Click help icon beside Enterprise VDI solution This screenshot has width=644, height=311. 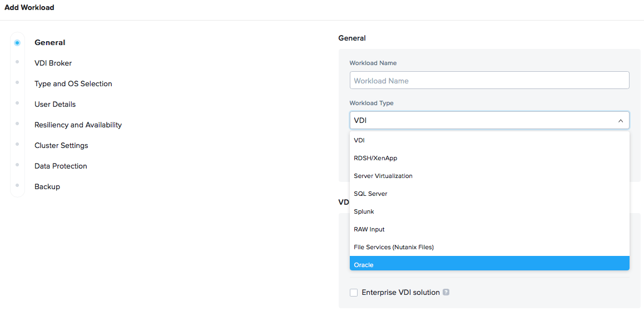(x=446, y=293)
